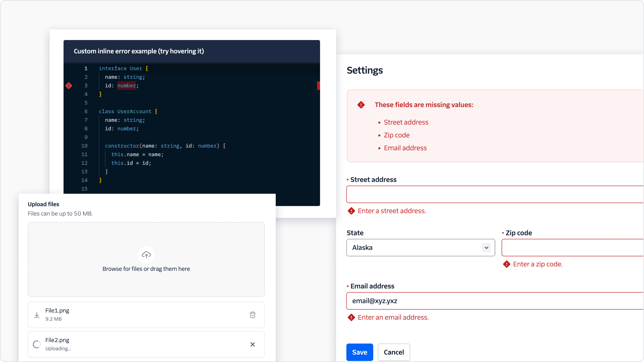The image size is (644, 362).
Task: Click the download icon next to File1.png
Action: pyautogui.click(x=37, y=315)
